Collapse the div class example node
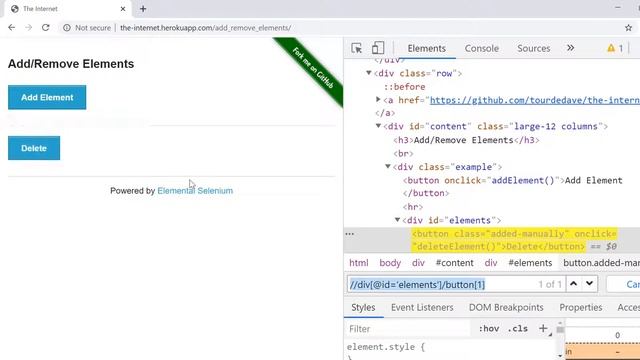Viewport: 640px width, 360px height. (388, 167)
